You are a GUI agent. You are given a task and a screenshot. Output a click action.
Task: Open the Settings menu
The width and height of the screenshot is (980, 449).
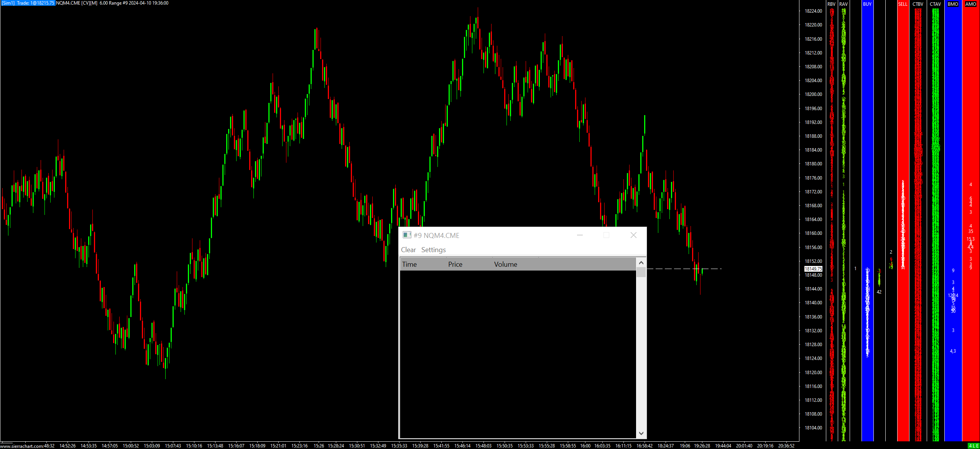(x=433, y=250)
